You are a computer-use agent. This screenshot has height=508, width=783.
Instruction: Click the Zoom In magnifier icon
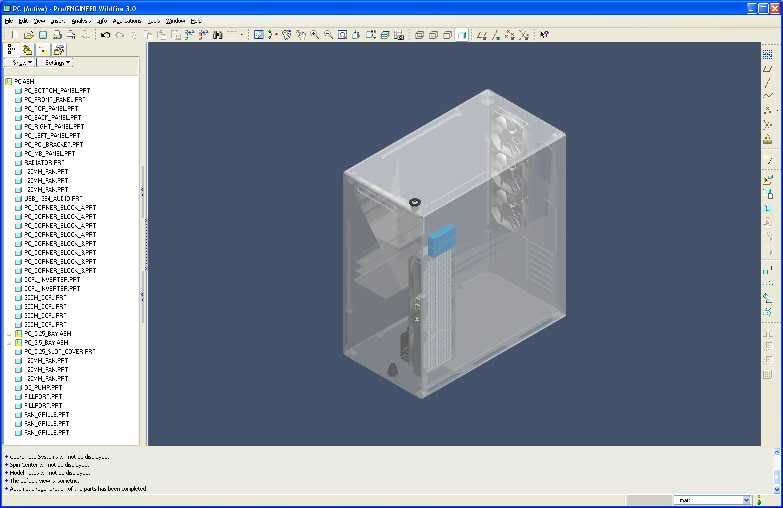coord(314,35)
